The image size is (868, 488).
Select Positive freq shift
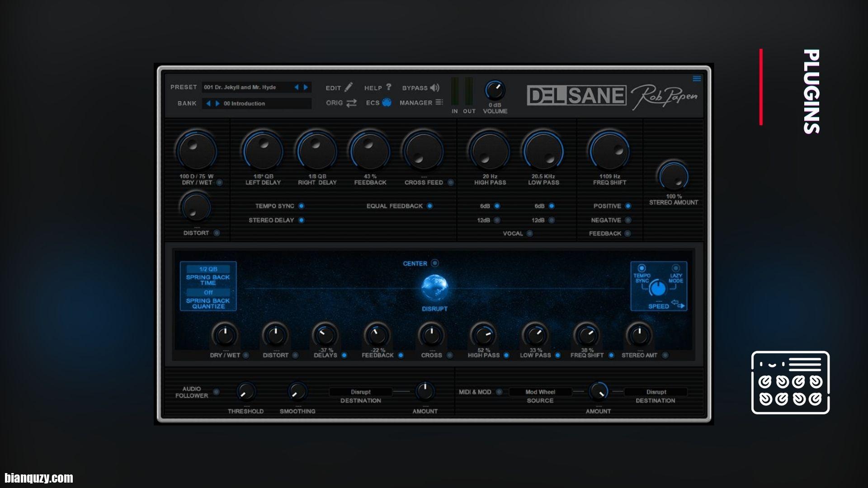(628, 206)
